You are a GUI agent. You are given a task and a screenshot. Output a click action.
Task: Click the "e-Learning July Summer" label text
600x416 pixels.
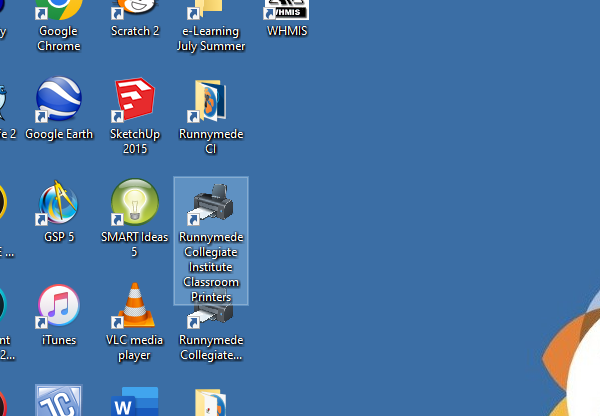tap(211, 38)
